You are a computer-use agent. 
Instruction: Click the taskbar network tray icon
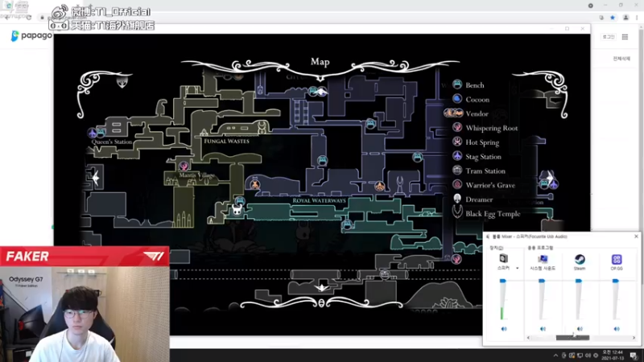click(x=580, y=356)
